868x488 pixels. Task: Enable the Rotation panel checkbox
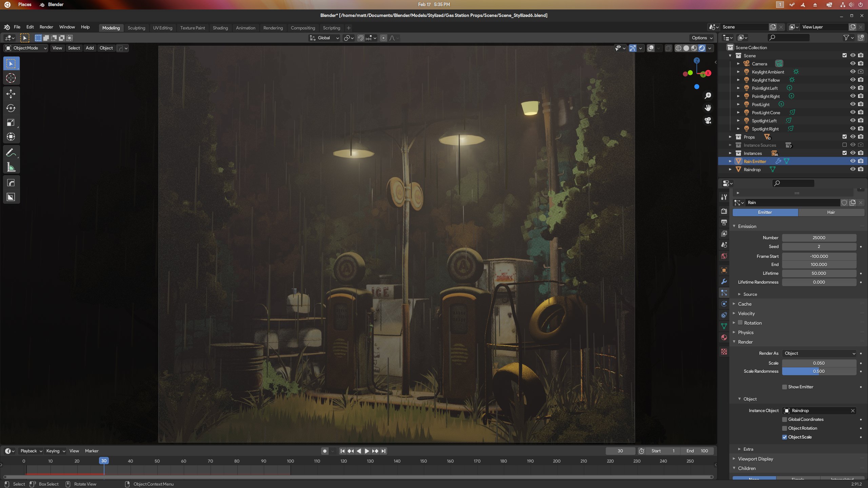pyautogui.click(x=741, y=323)
